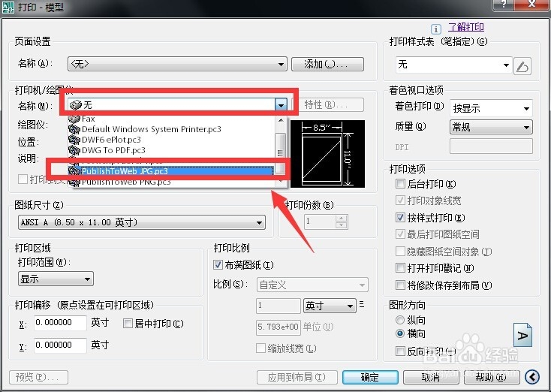Select PublishToWeb PNG.pc3 in the printer list

171,182
